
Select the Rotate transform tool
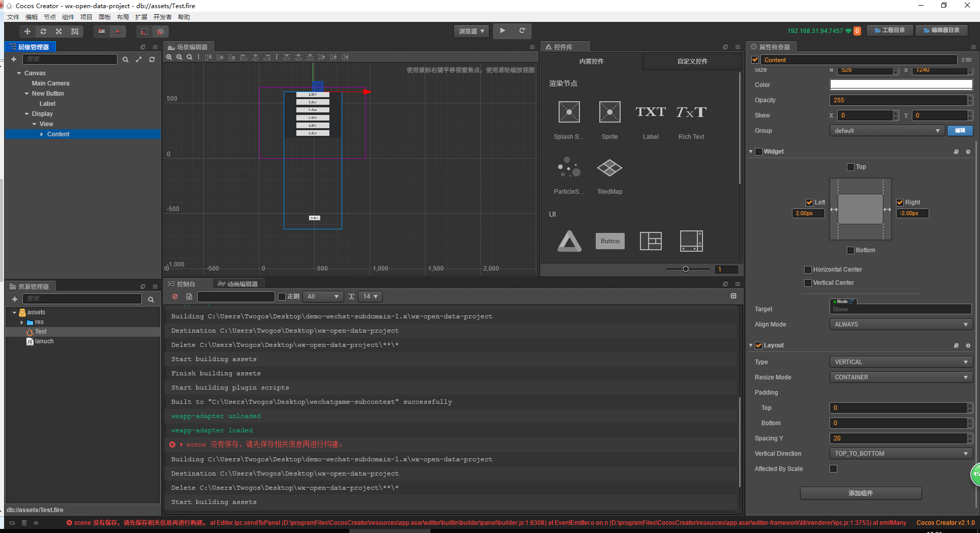[43, 32]
